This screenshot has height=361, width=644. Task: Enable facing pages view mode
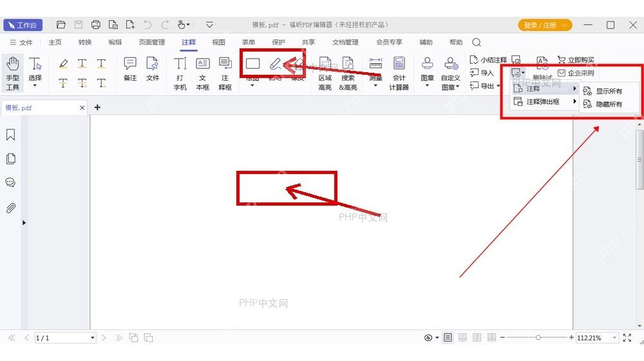477,338
